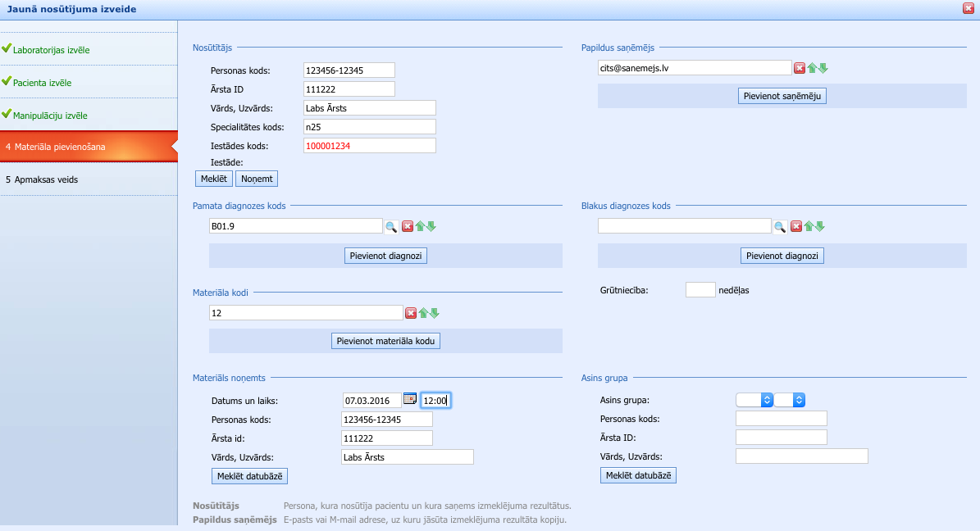Viewport: 980px width, 531px height.
Task: Click Noņemt button under Nosūtītājs
Action: pyautogui.click(x=257, y=179)
